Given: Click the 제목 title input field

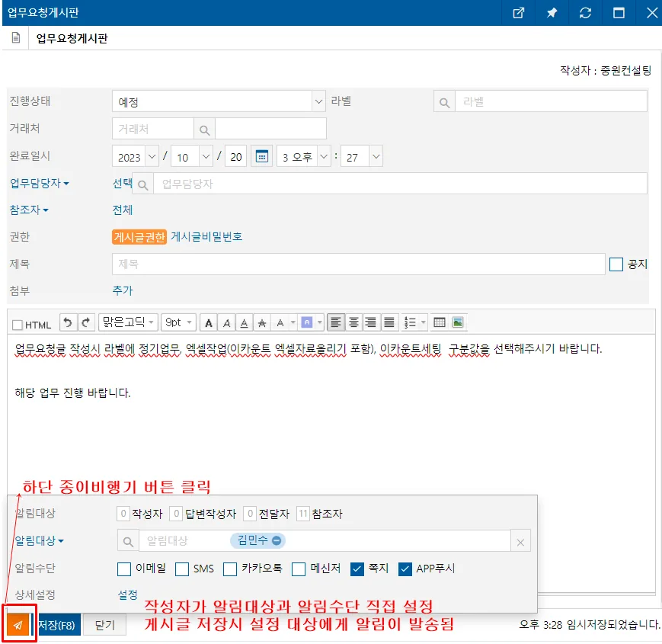Looking at the screenshot, I should 359,264.
